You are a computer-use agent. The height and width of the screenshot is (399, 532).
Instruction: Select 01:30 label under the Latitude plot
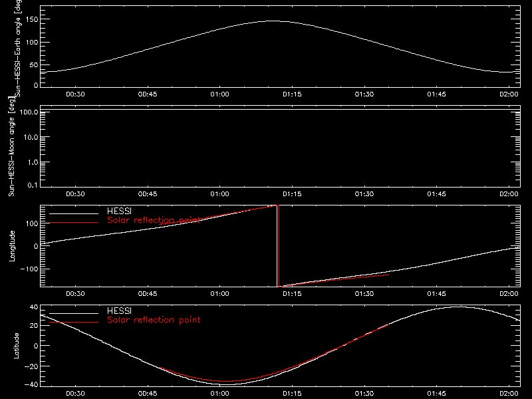tap(364, 393)
